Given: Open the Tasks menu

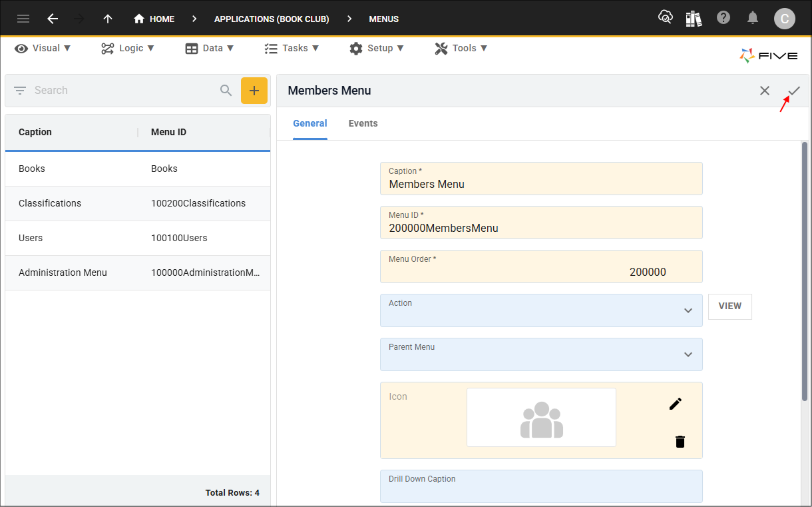Looking at the screenshot, I should tap(292, 48).
